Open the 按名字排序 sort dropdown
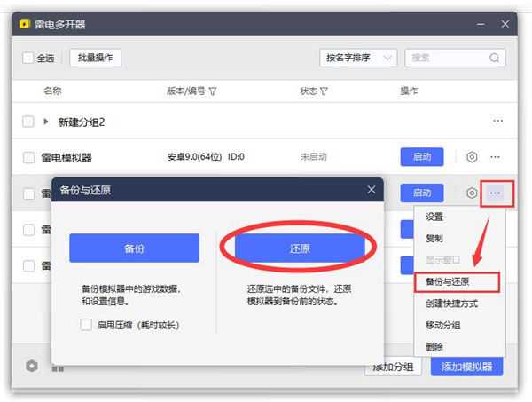The height and width of the screenshot is (402, 532). (x=358, y=58)
